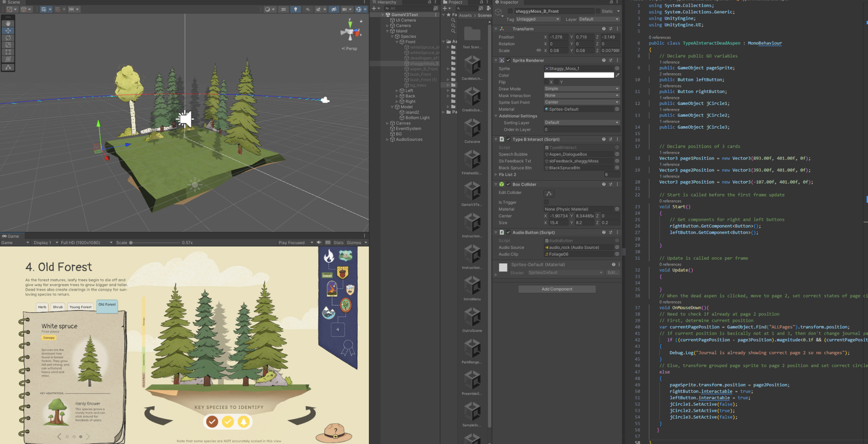Screen dimensions: 868x444
Task: Click the Sprite Renderer white color swatch
Action: click(579, 75)
